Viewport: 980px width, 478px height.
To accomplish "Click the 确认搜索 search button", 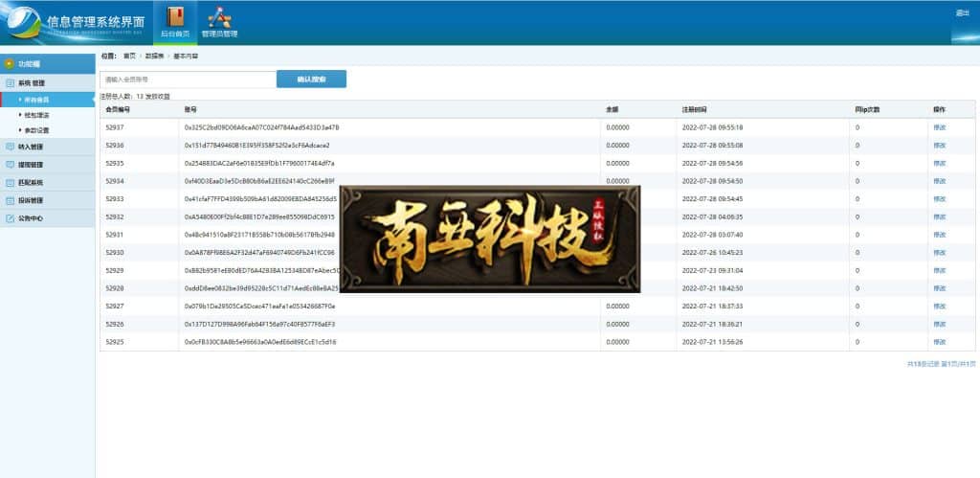I will pos(311,80).
